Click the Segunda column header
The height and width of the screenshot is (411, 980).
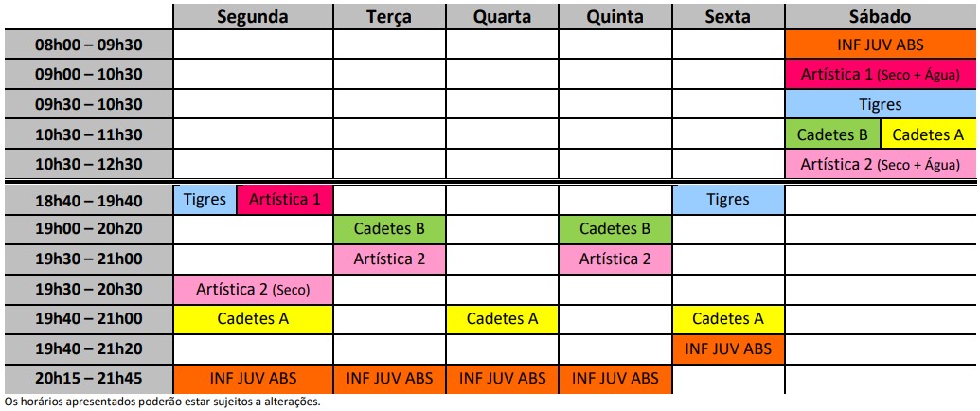[253, 16]
